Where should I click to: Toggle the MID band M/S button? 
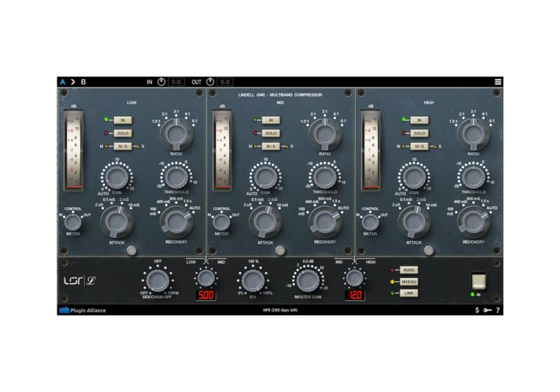coord(271,146)
